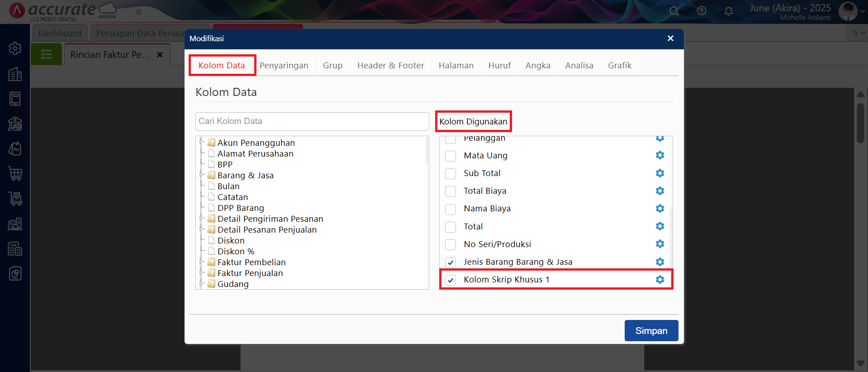This screenshot has width=868, height=372.
Task: Switch to the Analisa tab
Action: click(x=579, y=65)
